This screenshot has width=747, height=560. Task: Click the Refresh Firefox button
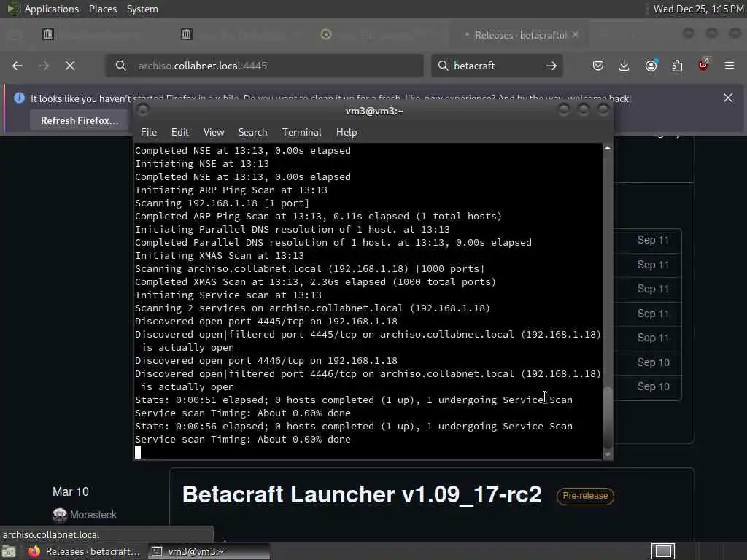pyautogui.click(x=80, y=120)
